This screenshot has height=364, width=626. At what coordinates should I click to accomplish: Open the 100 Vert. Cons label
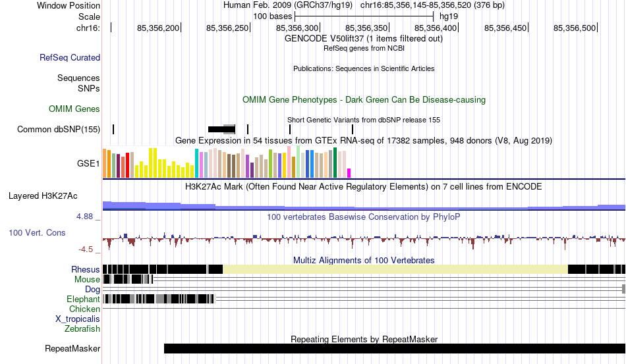point(37,232)
